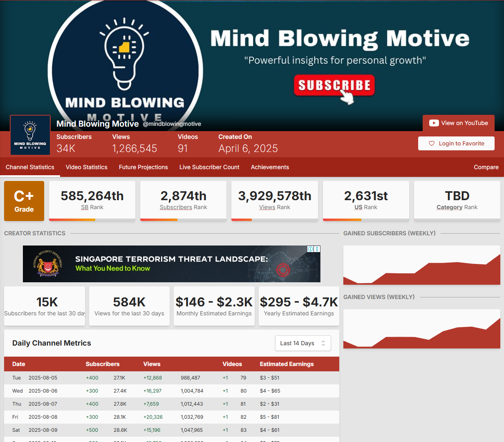Open the Future Projections tab
The height and width of the screenshot is (442, 504).
pyautogui.click(x=143, y=167)
